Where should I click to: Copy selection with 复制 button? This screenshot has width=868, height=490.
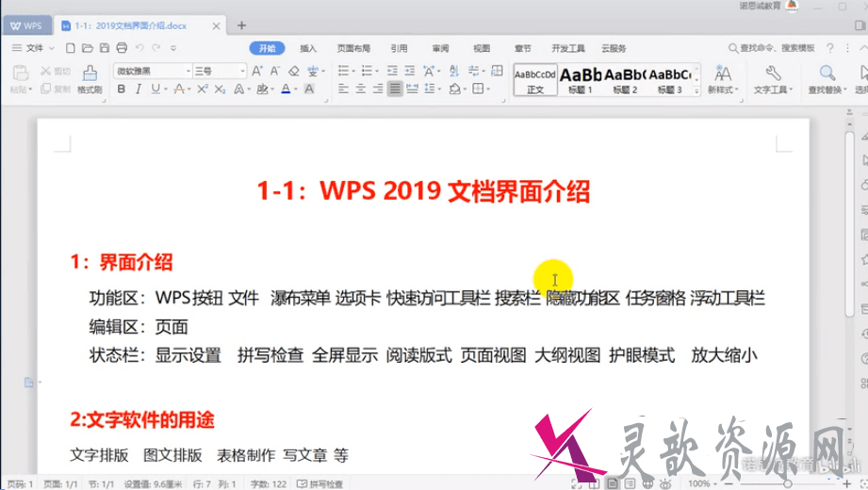coord(56,89)
